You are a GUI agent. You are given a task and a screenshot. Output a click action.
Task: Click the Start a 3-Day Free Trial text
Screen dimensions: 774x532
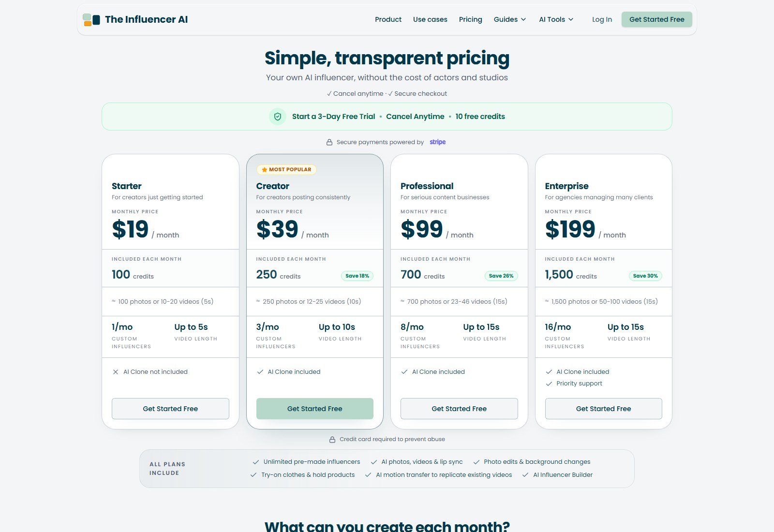click(333, 117)
